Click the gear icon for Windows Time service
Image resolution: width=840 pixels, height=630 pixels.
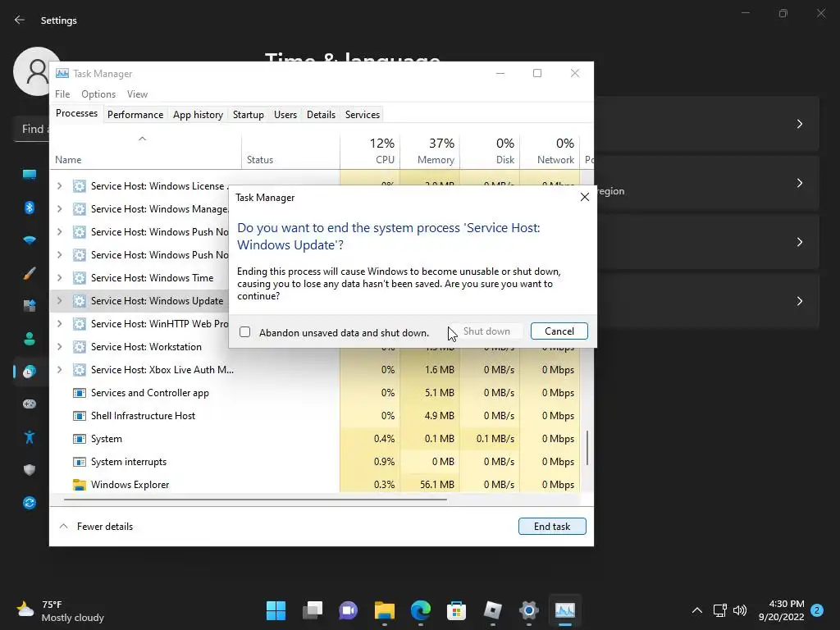point(80,277)
